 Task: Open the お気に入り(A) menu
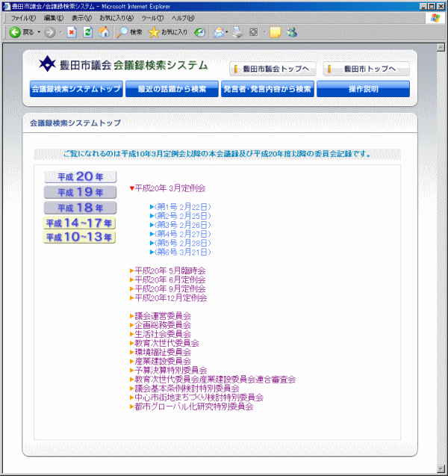click(x=116, y=18)
